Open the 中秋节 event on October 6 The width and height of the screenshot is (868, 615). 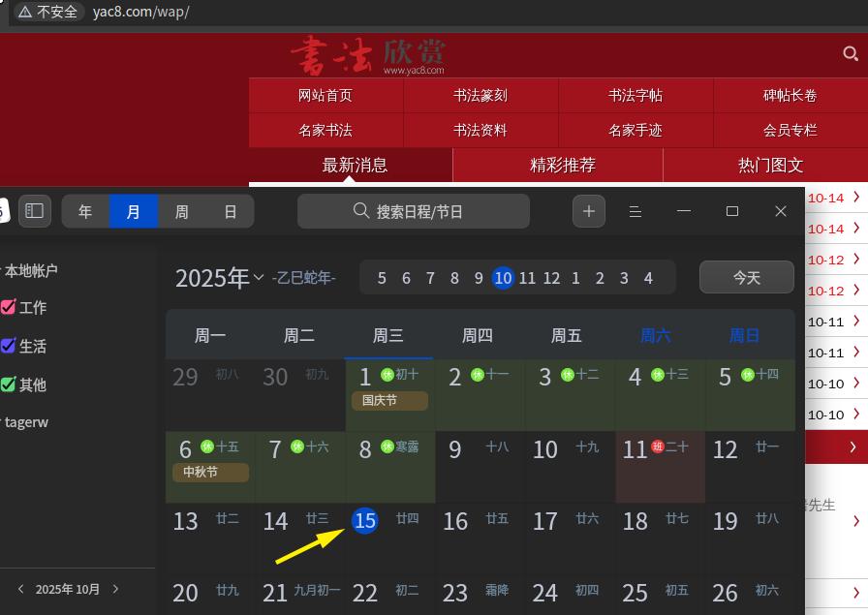tap(210, 473)
